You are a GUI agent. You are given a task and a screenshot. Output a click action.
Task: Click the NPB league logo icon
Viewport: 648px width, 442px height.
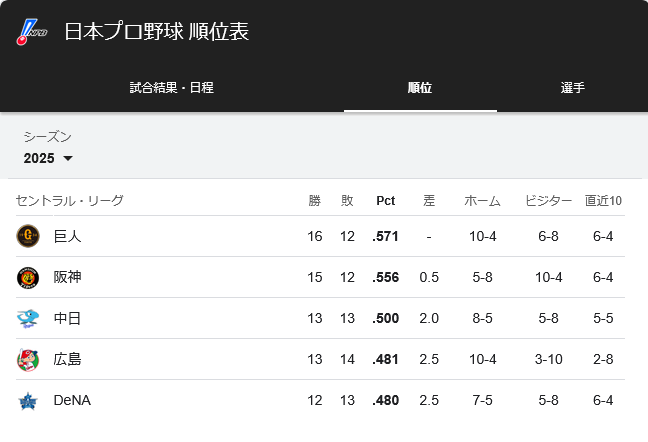pos(32,32)
